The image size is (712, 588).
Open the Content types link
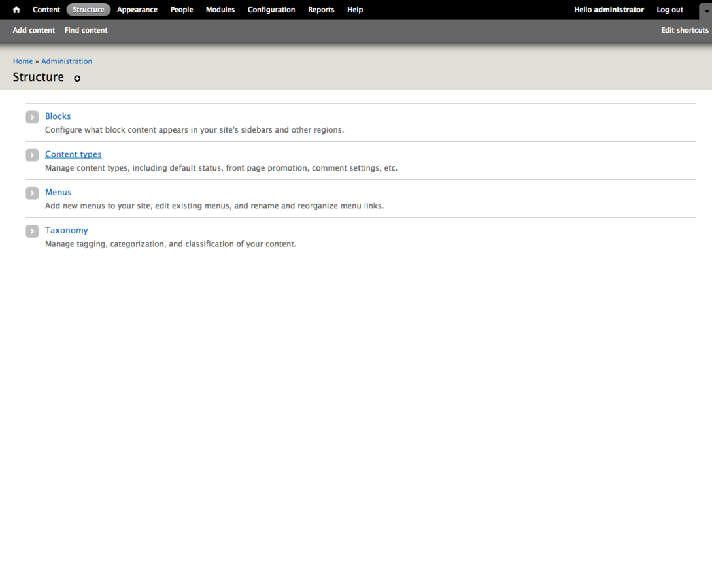click(73, 154)
